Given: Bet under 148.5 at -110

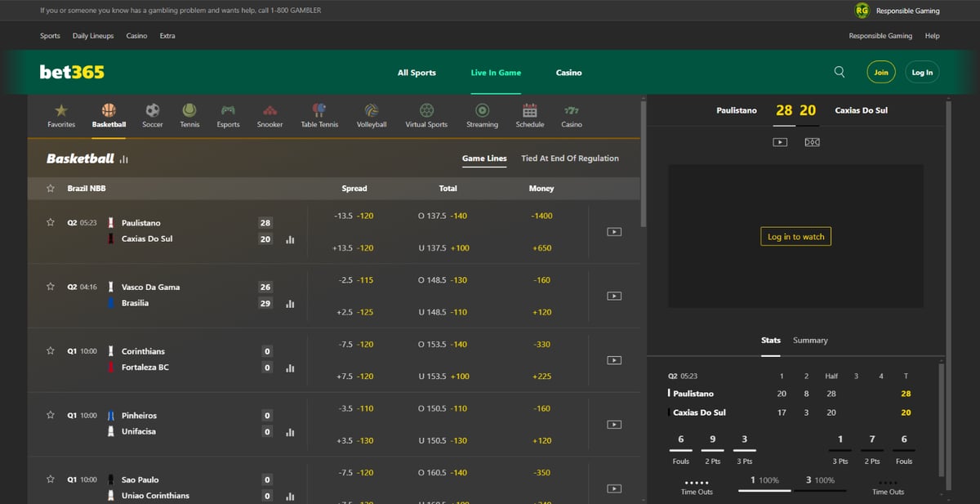Looking at the screenshot, I should pyautogui.click(x=443, y=312).
